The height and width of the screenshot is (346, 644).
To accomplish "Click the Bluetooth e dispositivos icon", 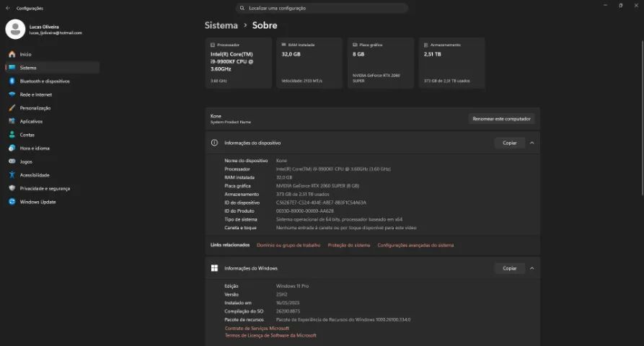I will (x=12, y=81).
